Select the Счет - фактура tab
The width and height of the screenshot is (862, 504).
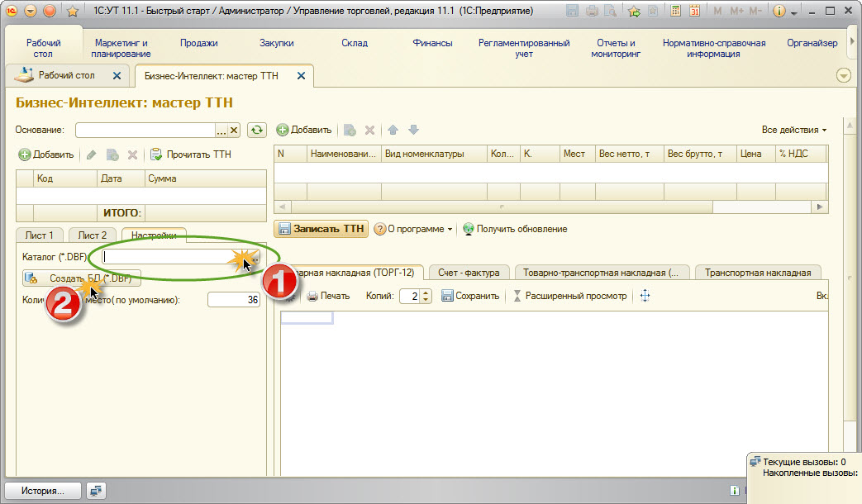pyautogui.click(x=469, y=273)
